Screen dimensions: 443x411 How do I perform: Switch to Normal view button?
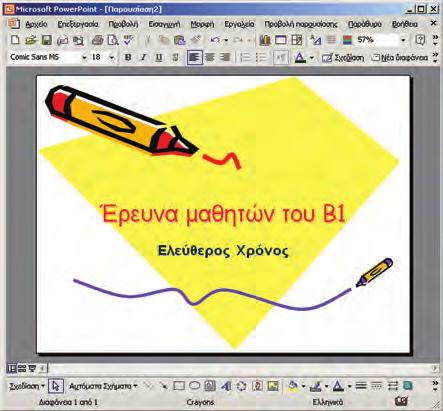coord(12,368)
